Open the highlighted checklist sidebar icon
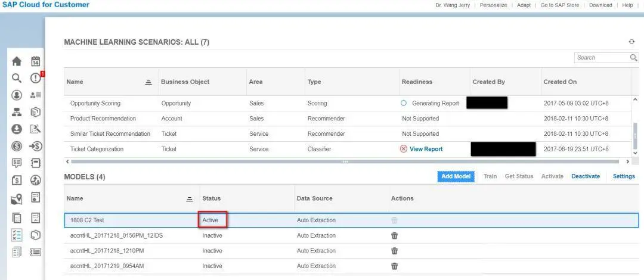644x280 pixels. click(x=17, y=235)
